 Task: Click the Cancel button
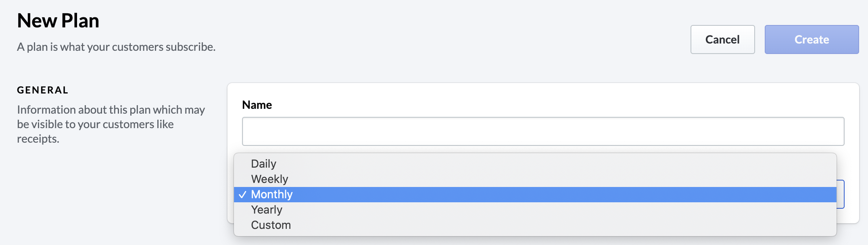point(722,39)
